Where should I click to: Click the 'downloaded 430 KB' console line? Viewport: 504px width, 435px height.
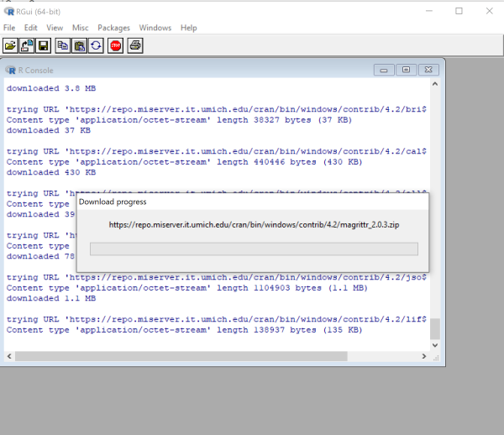point(51,172)
